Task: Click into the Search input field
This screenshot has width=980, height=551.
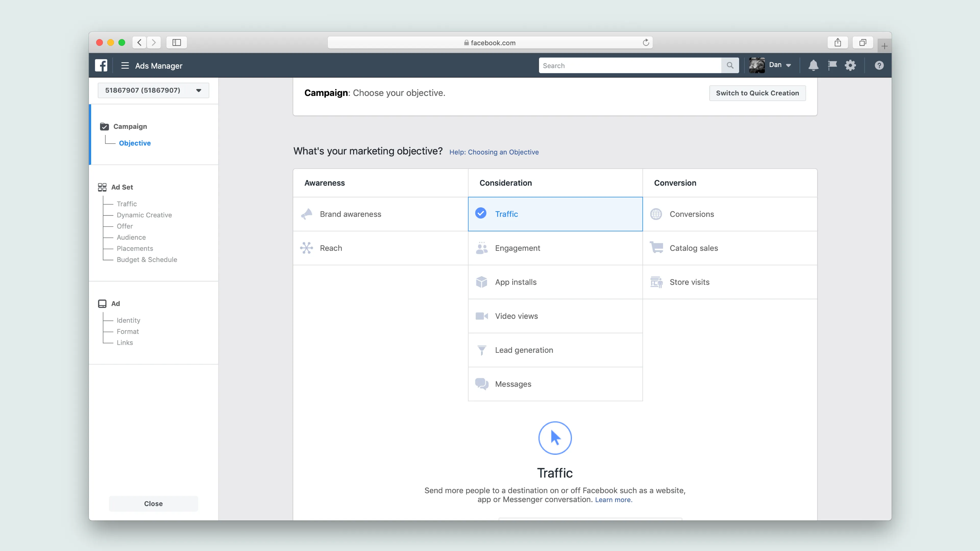Action: 630,65
